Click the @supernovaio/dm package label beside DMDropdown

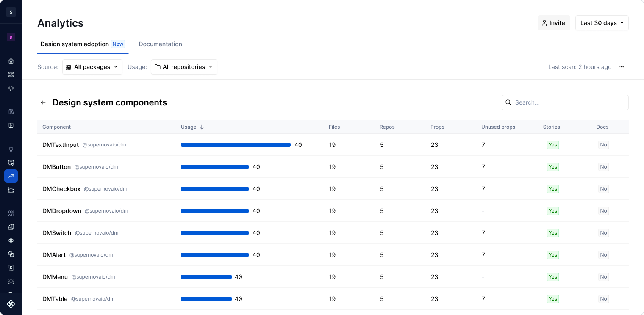[106, 211]
